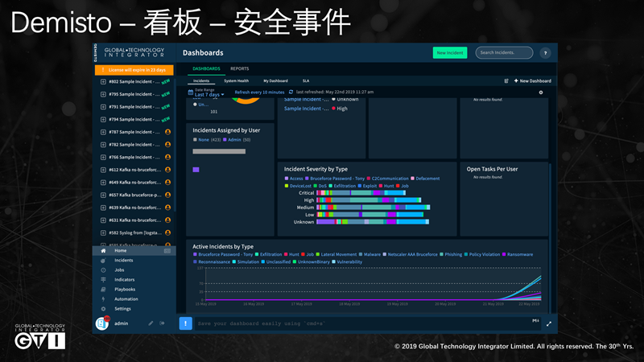Image resolution: width=644 pixels, height=362 pixels.
Task: Toggle Ransomware legend item
Action: point(518,254)
